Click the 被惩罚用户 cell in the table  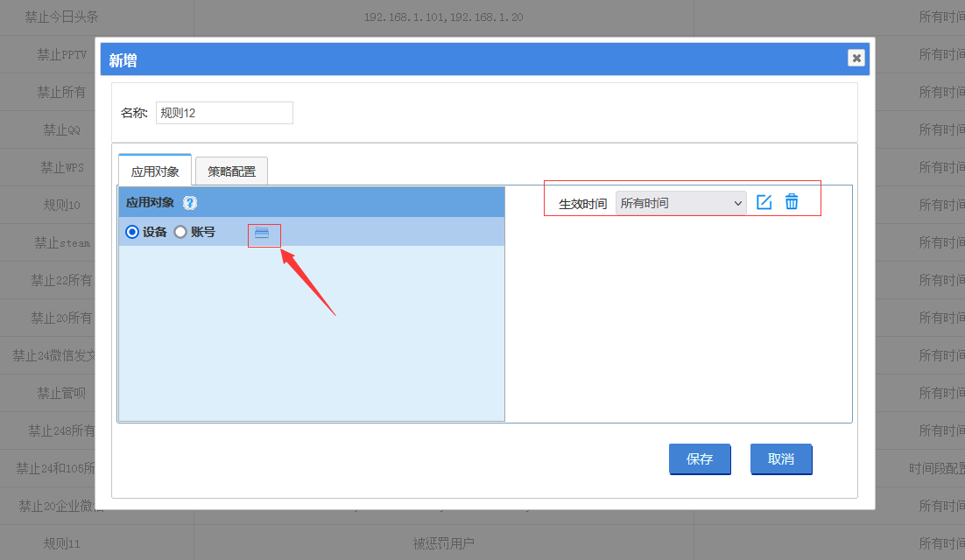(x=443, y=543)
